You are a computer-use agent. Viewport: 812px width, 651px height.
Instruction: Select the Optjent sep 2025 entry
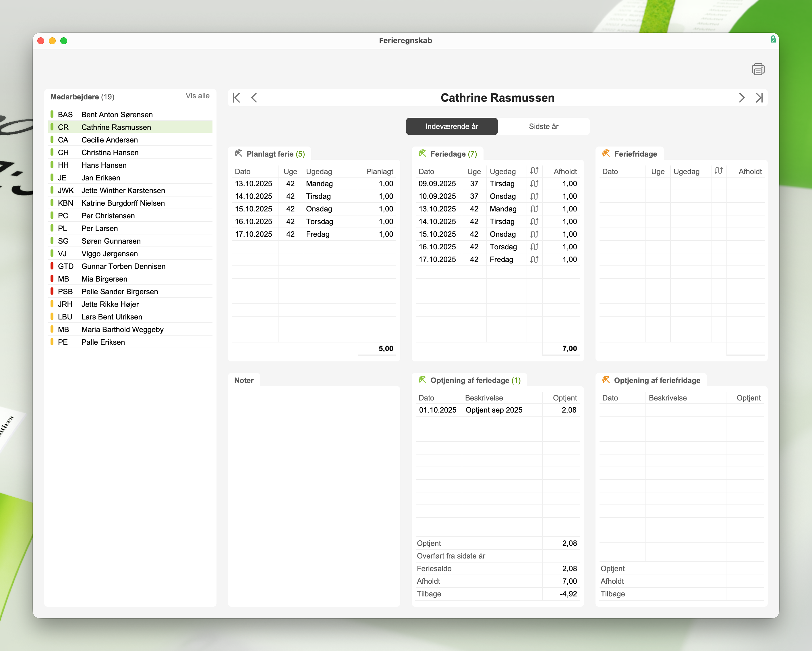(494, 410)
